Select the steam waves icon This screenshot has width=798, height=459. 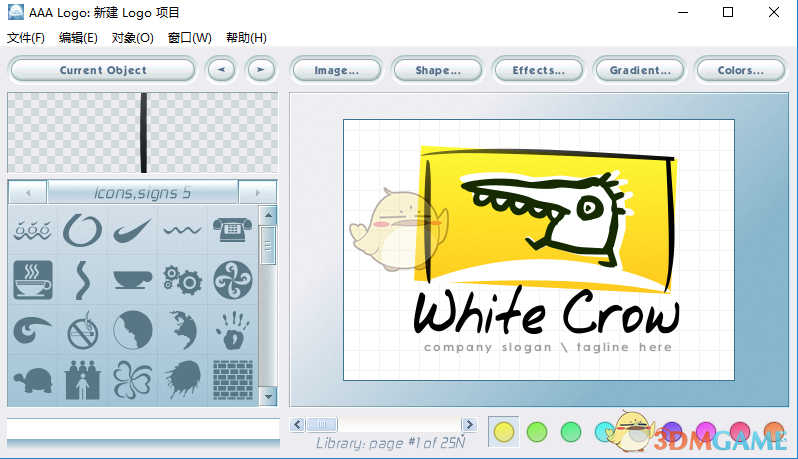(x=33, y=230)
